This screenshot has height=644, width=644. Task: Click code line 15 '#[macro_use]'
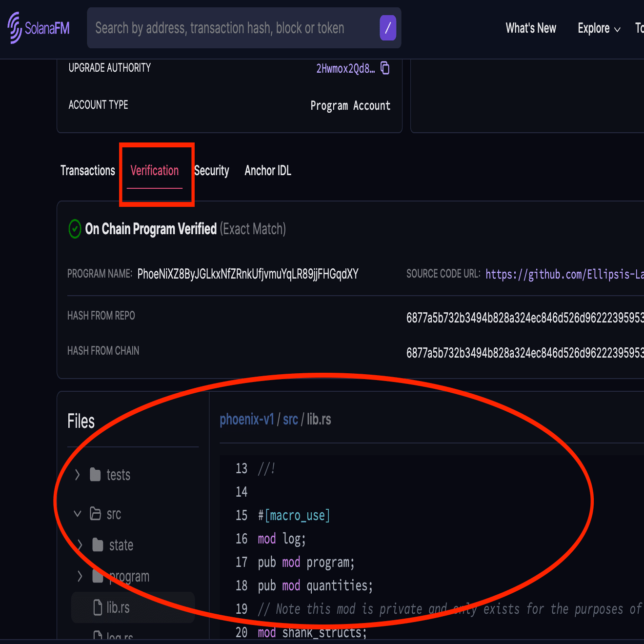pyautogui.click(x=294, y=515)
